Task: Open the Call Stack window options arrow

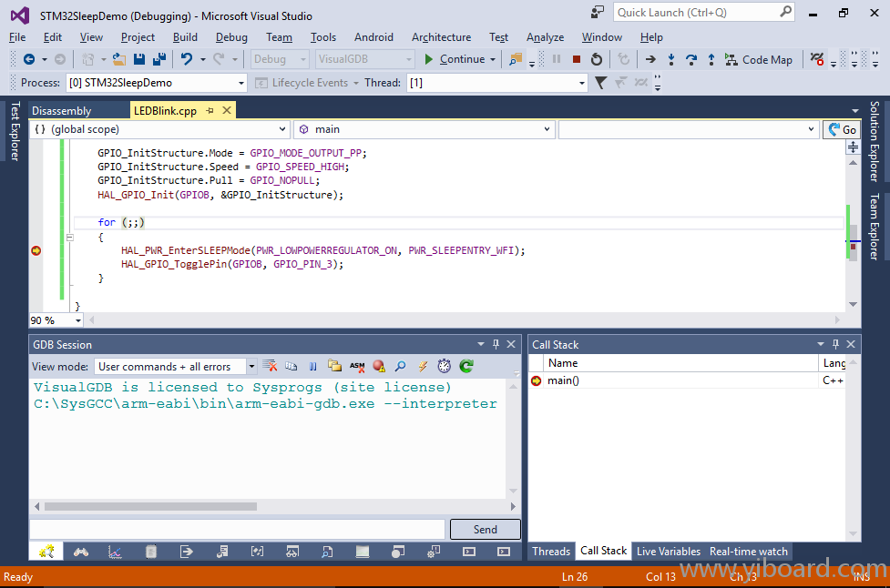Action: point(820,344)
